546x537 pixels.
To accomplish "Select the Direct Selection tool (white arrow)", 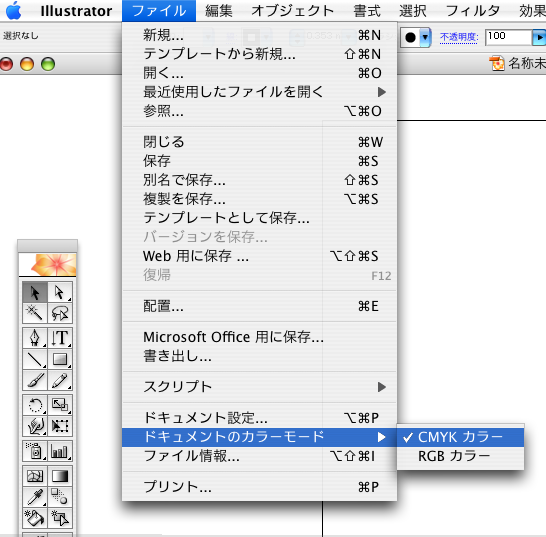I will [60, 292].
